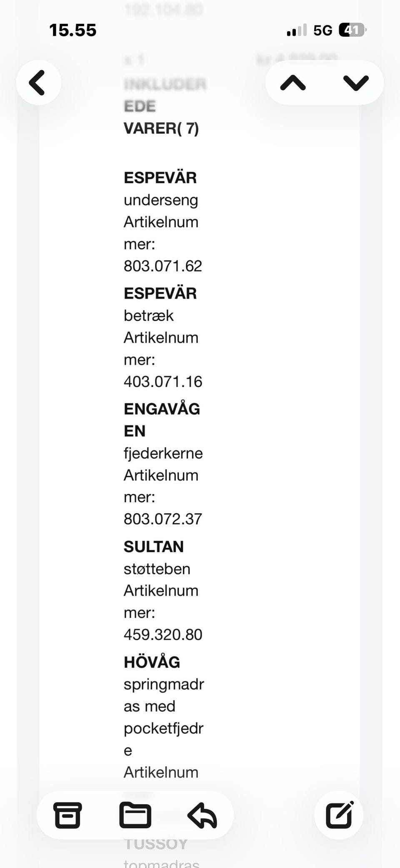Tap article number 459.320.80
The width and height of the screenshot is (400, 868).
[163, 634]
